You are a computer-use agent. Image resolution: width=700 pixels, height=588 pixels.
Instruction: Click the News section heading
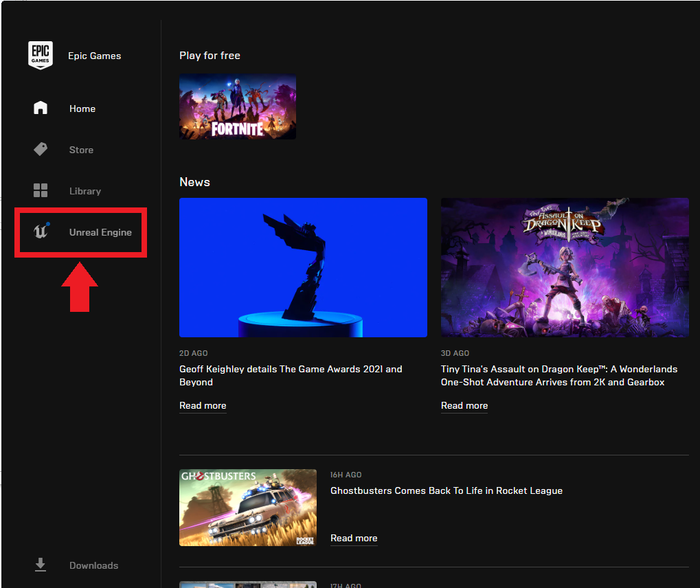(194, 182)
